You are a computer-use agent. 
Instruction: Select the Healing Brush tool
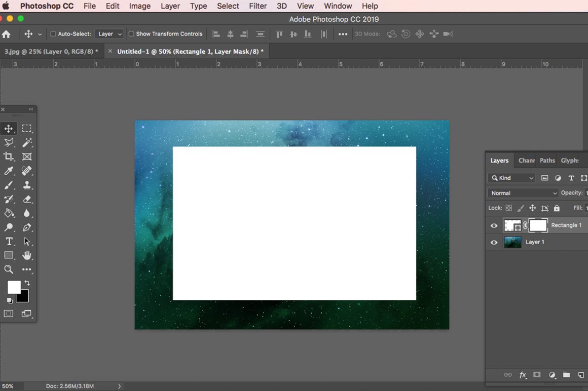(27, 171)
